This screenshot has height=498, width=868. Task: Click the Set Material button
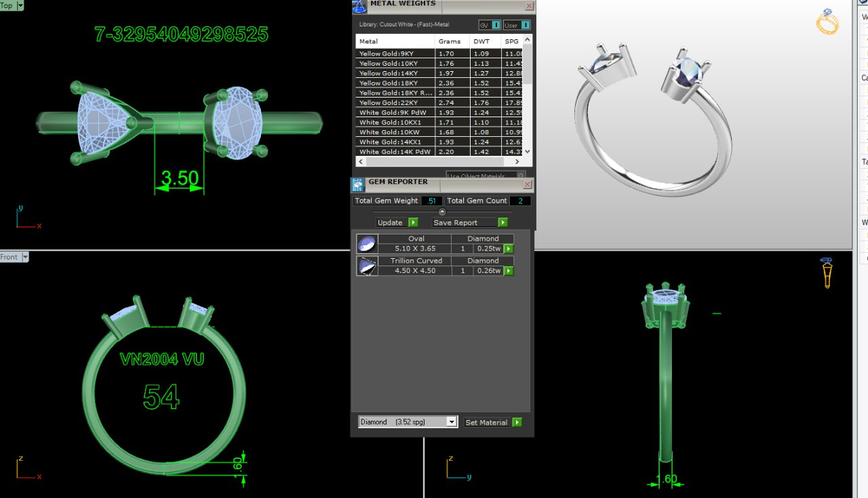[487, 422]
